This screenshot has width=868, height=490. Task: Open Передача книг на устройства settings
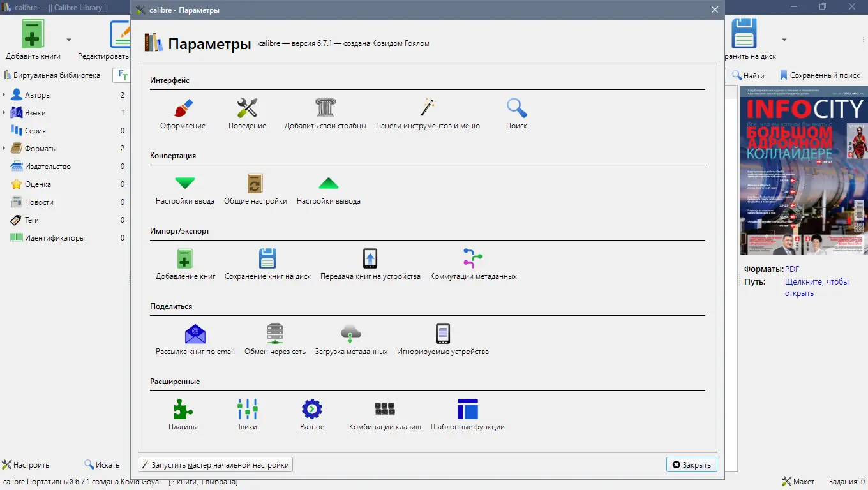click(370, 264)
